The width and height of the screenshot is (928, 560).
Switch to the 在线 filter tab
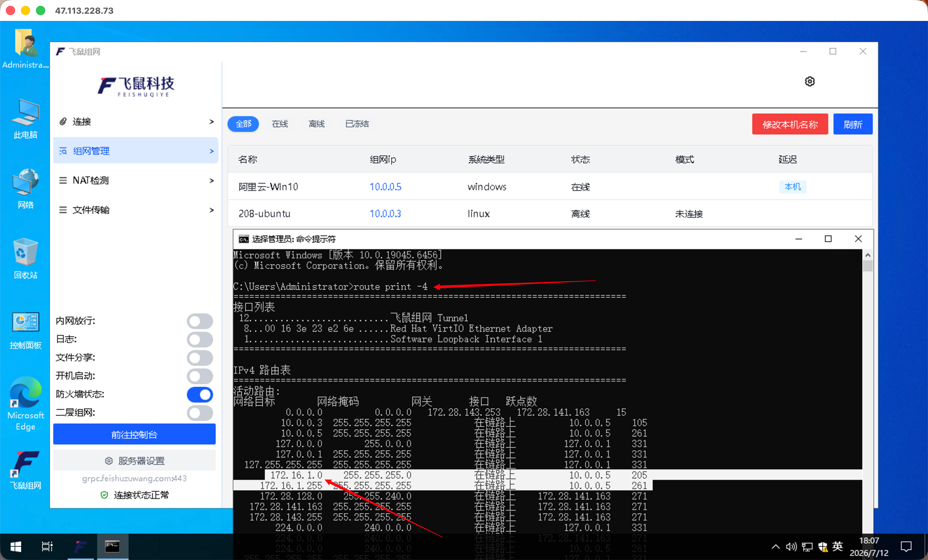click(x=280, y=124)
